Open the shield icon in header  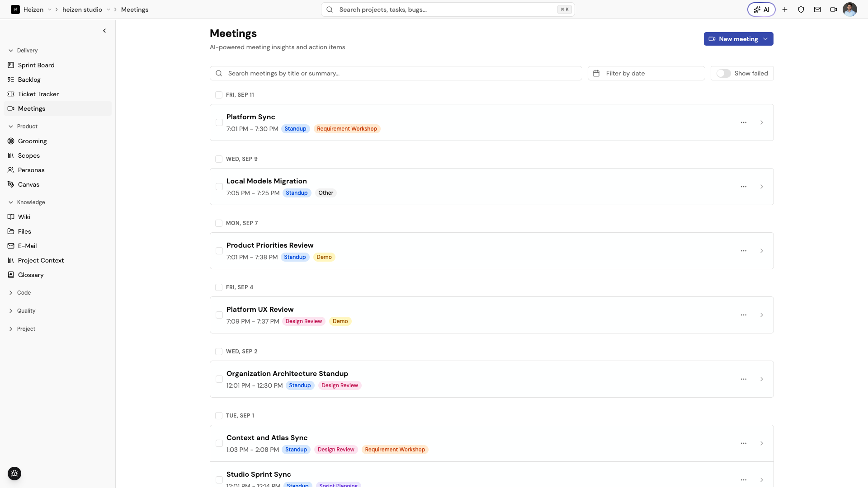point(801,9)
